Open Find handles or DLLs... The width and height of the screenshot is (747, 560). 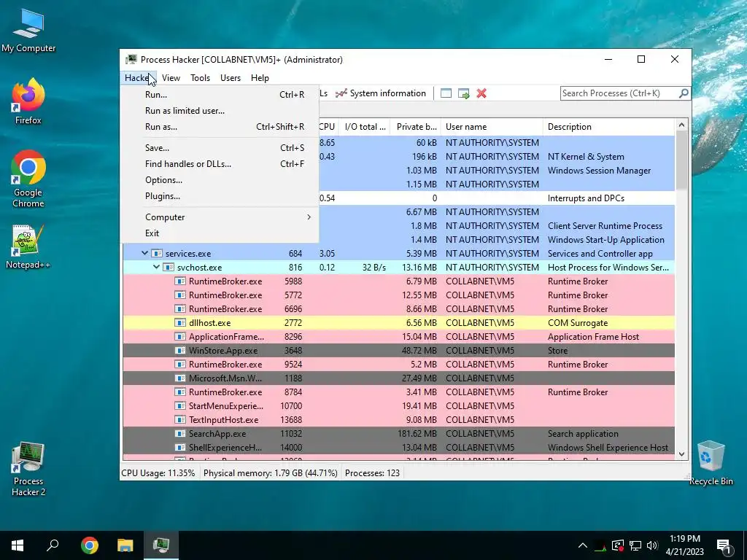220,164
